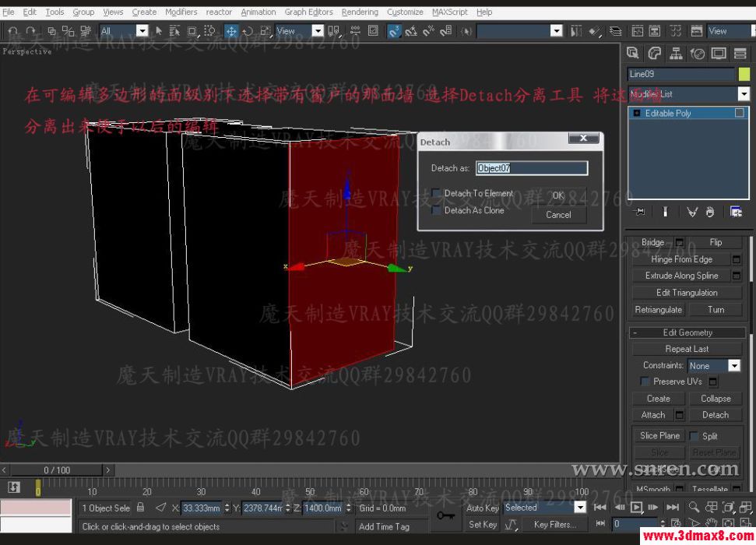This screenshot has width=756, height=545.
Task: Activate the Select and Move tool
Action: pyautogui.click(x=232, y=31)
